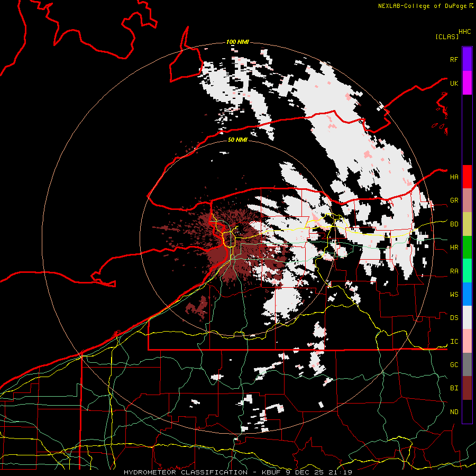Click the GC legend label
The width and height of the screenshot is (476, 476).
click(x=454, y=365)
